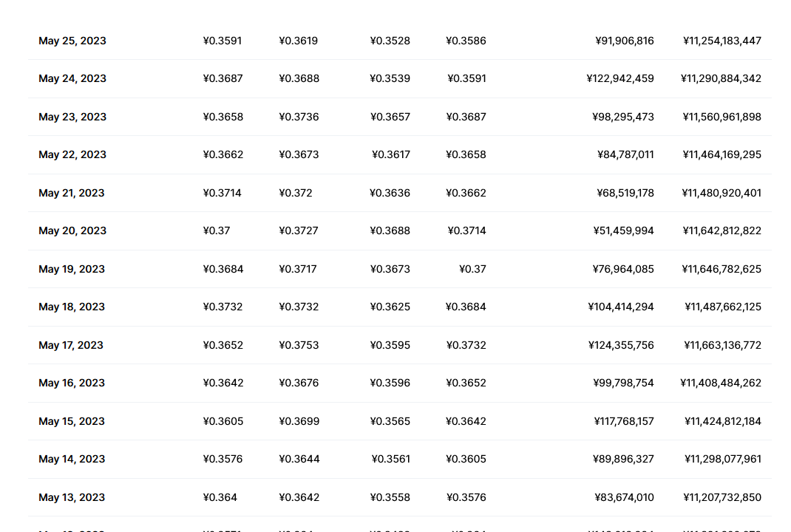Click market cap ¥11,480,920,401

[722, 193]
